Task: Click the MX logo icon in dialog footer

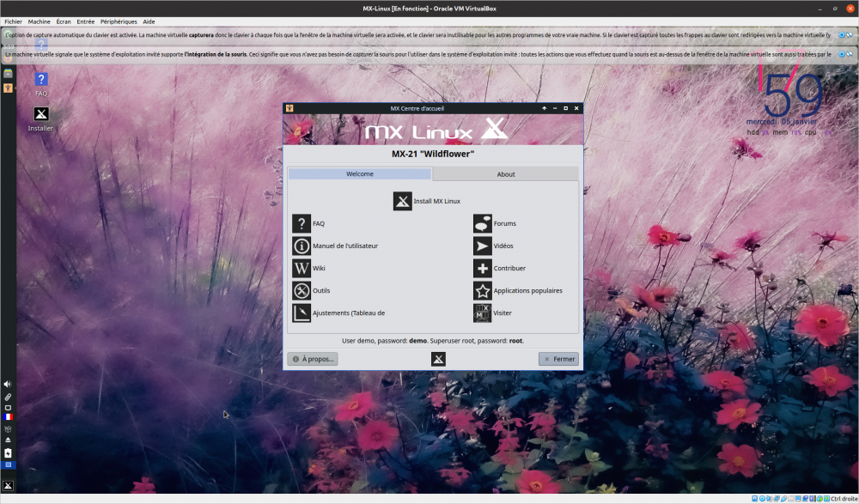Action: click(438, 359)
